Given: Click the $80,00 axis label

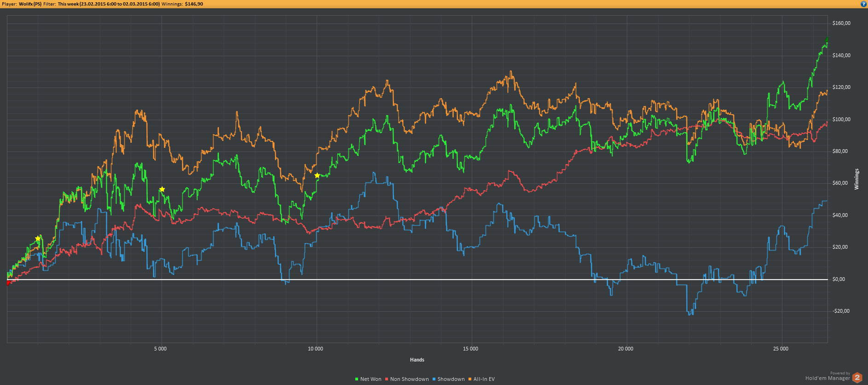Looking at the screenshot, I should 840,151.
